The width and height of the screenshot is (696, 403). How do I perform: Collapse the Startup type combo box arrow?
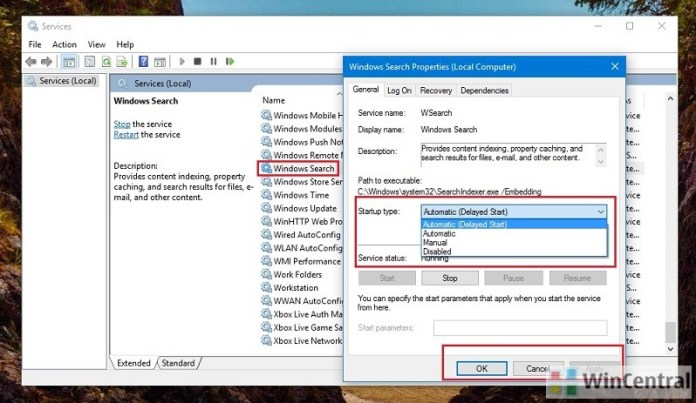pyautogui.click(x=600, y=212)
